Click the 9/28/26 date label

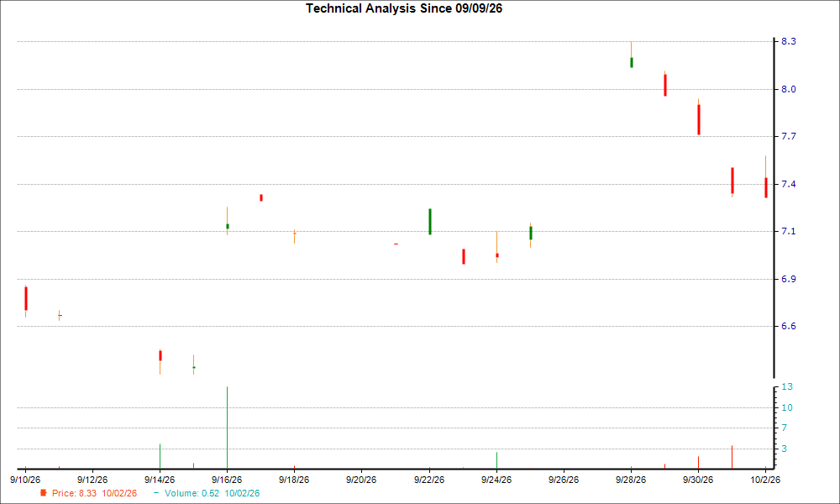click(631, 480)
